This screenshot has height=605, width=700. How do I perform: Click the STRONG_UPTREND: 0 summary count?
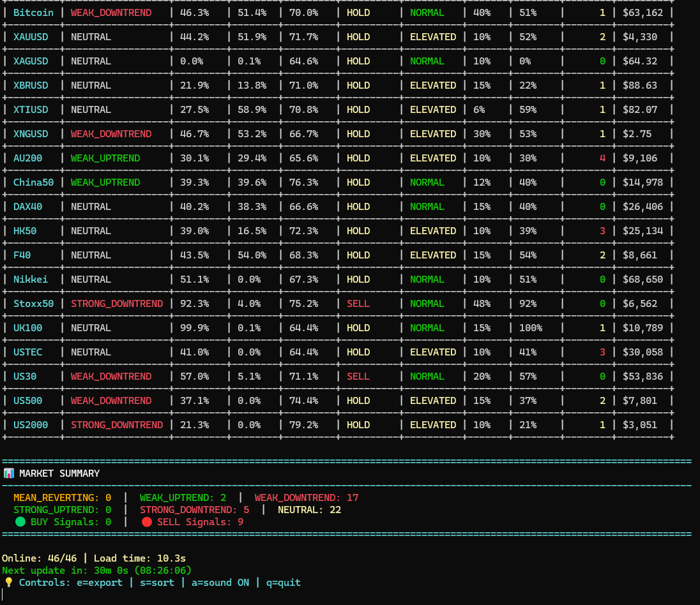tap(63, 510)
